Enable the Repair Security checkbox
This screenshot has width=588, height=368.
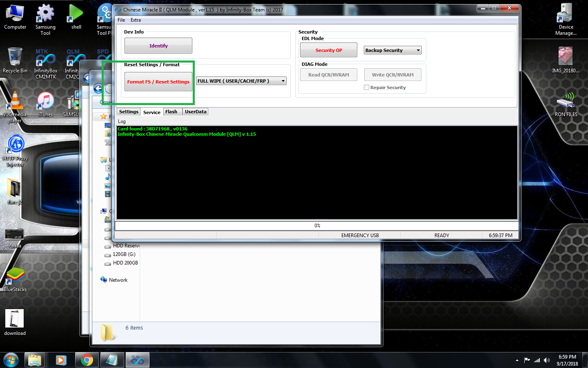(x=366, y=88)
